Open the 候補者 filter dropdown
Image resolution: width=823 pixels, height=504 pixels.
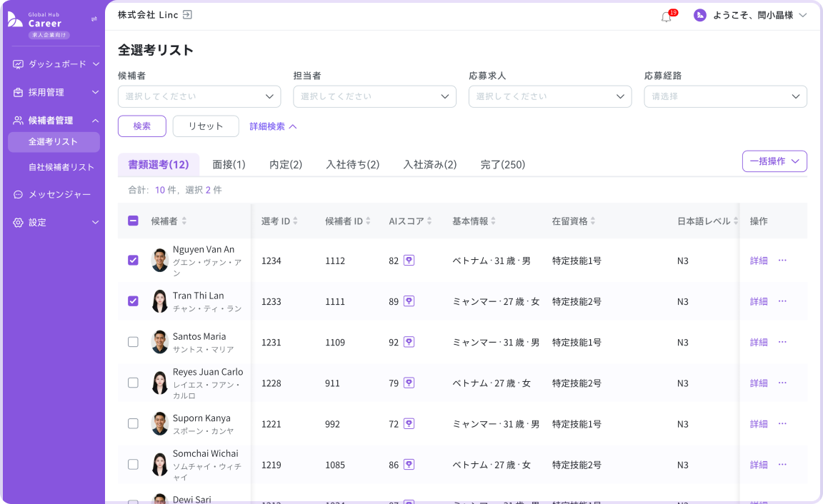[199, 96]
